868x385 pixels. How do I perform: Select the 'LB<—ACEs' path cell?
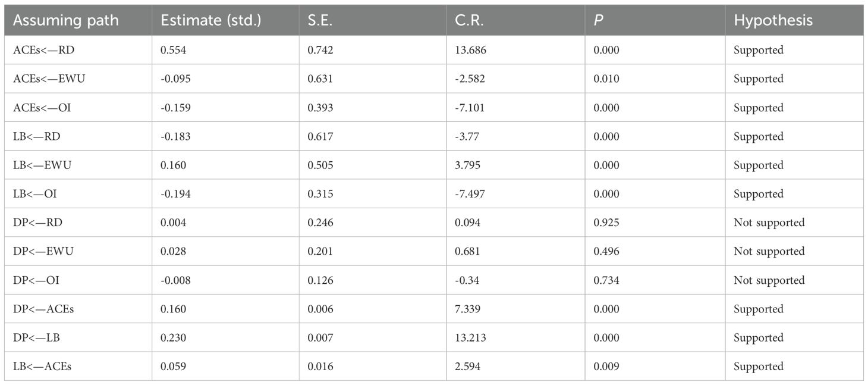pyautogui.click(x=42, y=367)
